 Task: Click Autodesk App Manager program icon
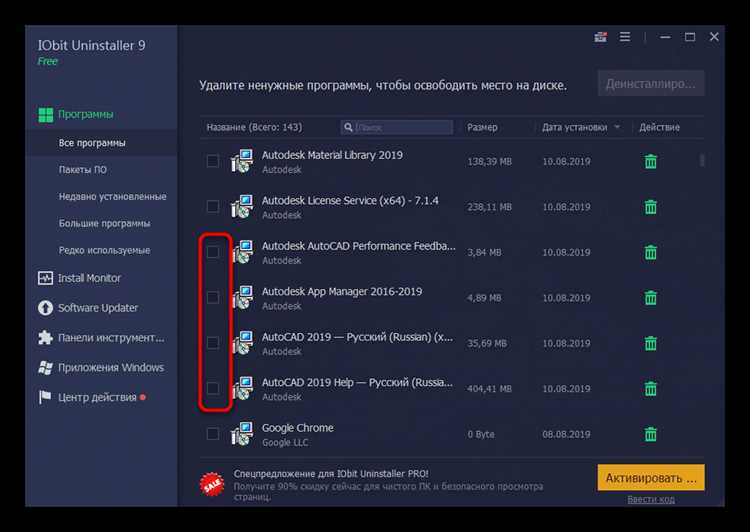[242, 298]
